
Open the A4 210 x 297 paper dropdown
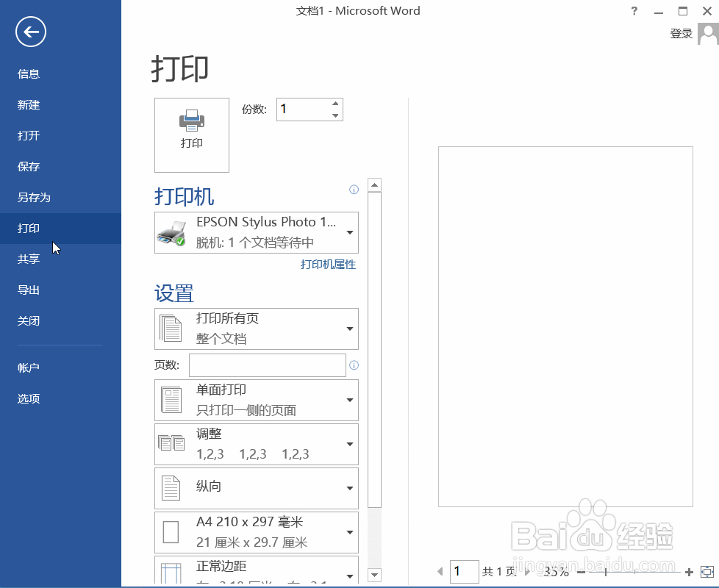[x=257, y=532]
